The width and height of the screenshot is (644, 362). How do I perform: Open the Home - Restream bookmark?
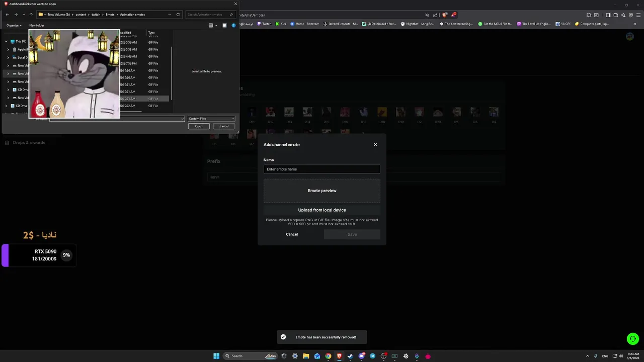305,24
